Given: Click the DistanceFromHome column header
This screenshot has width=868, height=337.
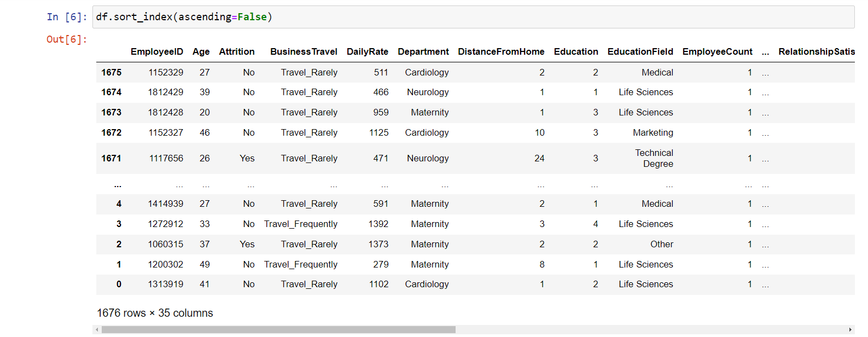Looking at the screenshot, I should [501, 51].
